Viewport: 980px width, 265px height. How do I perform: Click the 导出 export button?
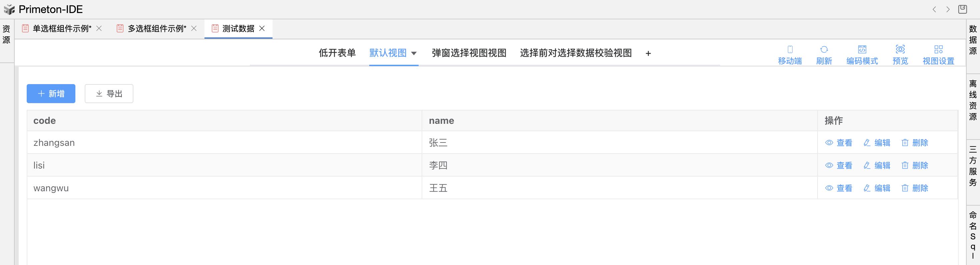pyautogui.click(x=109, y=94)
